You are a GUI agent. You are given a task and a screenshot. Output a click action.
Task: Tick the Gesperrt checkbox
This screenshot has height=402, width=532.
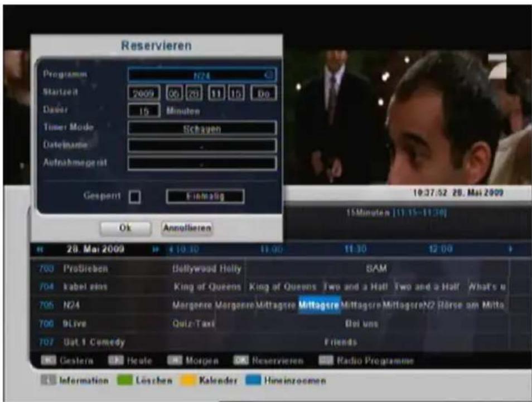[135, 197]
